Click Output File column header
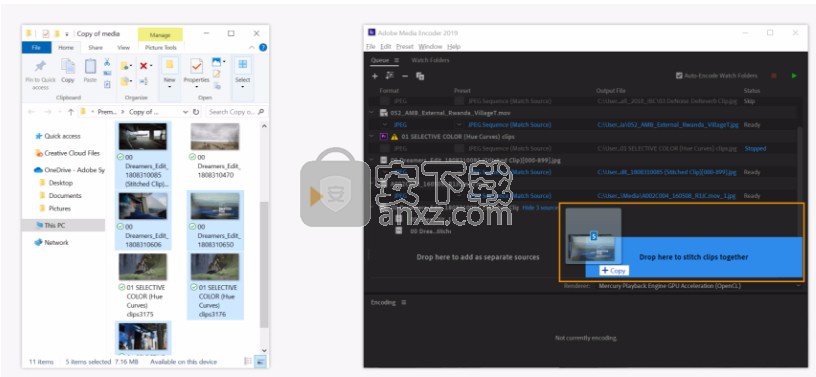 point(611,91)
